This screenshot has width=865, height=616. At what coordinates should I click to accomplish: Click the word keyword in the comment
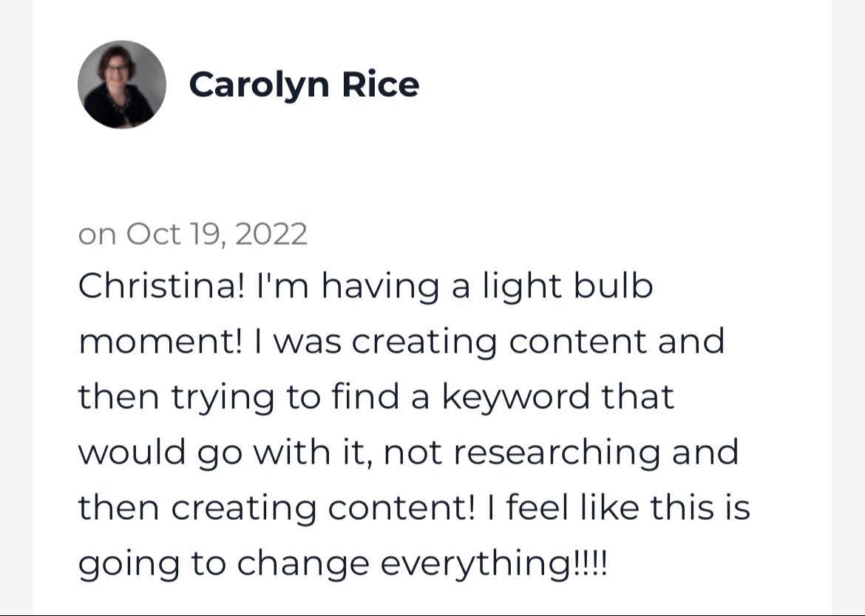click(x=515, y=397)
